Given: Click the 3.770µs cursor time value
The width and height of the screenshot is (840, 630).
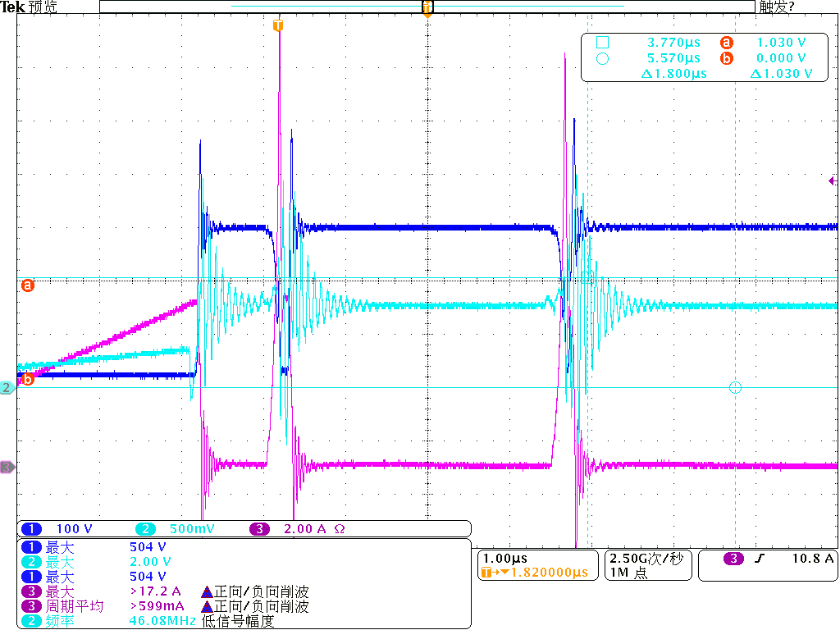Looking at the screenshot, I should pyautogui.click(x=673, y=43).
